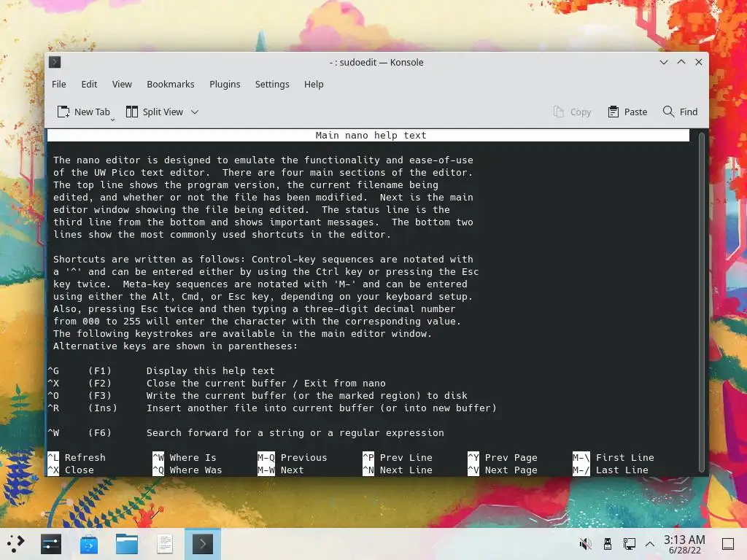Open the View menu
Viewport: 747px width, 560px height.
tap(122, 85)
